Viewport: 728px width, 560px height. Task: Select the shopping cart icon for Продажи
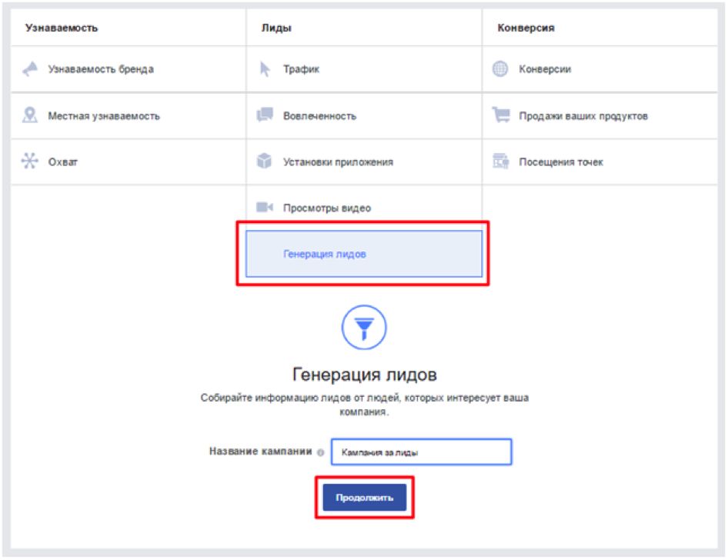(x=501, y=115)
